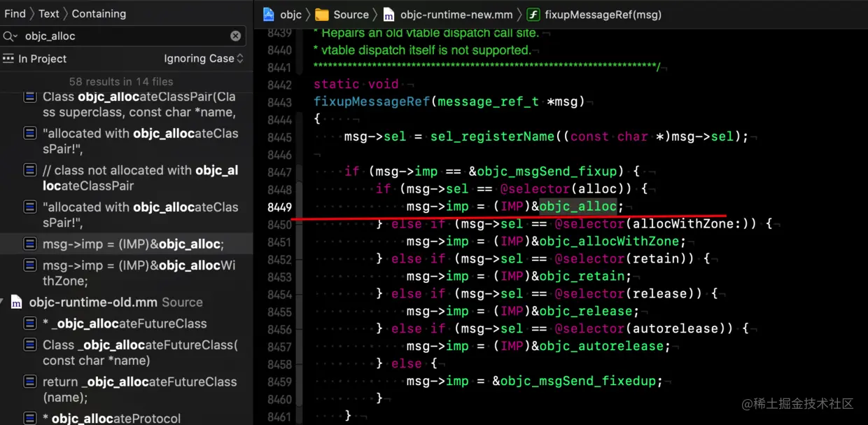Click fixupMessageRef function name in code
Viewport: 868px width, 425px height.
(372, 102)
